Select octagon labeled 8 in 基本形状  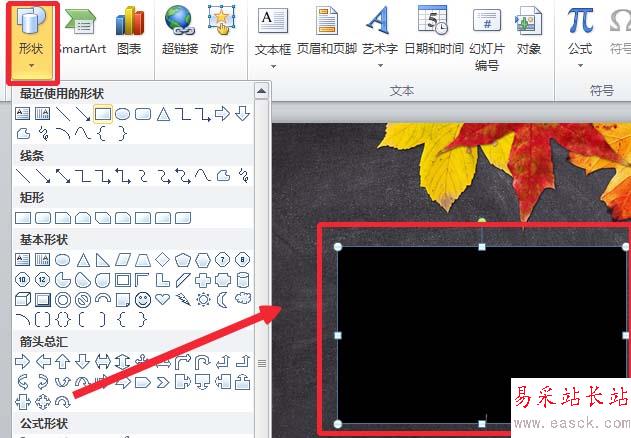pos(242,260)
